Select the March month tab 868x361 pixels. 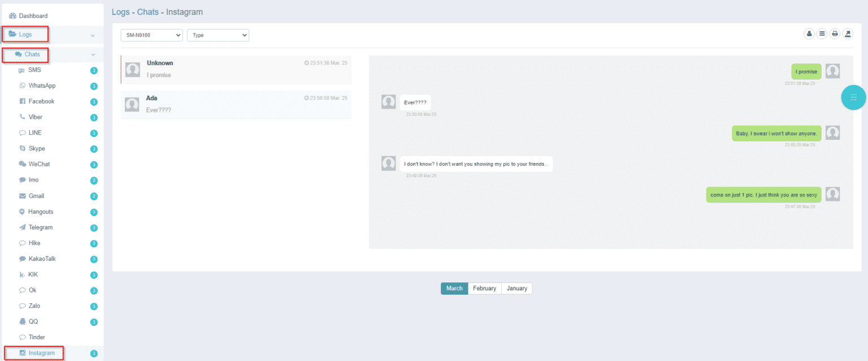pos(454,289)
